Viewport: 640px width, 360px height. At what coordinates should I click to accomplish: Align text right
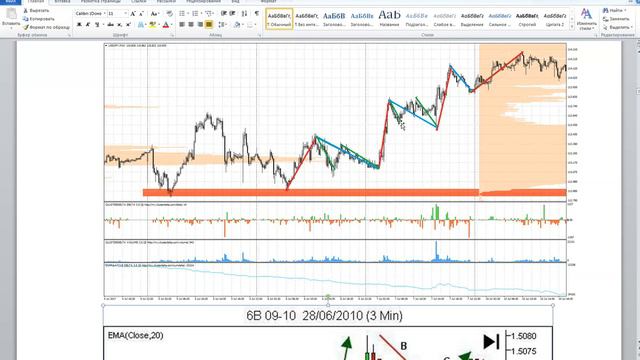(200, 25)
